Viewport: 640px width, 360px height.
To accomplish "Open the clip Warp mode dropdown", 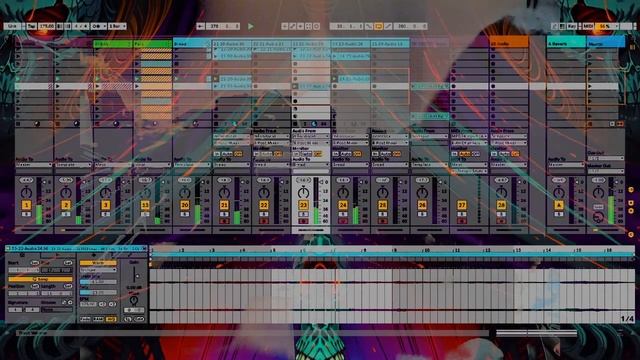I will click(98, 270).
